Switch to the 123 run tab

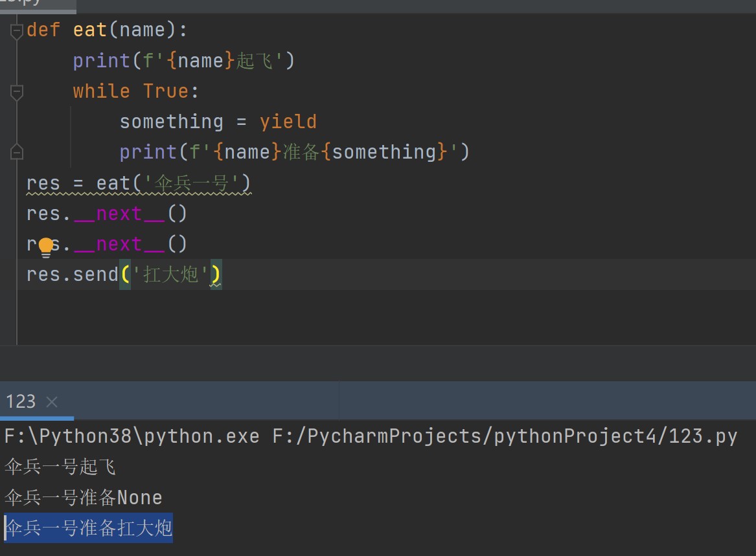(21, 402)
